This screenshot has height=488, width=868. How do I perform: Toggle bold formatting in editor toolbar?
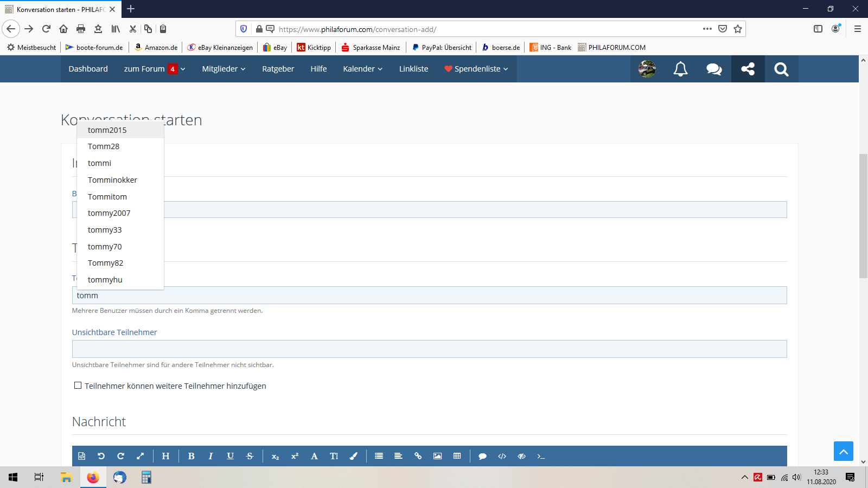pos(191,456)
